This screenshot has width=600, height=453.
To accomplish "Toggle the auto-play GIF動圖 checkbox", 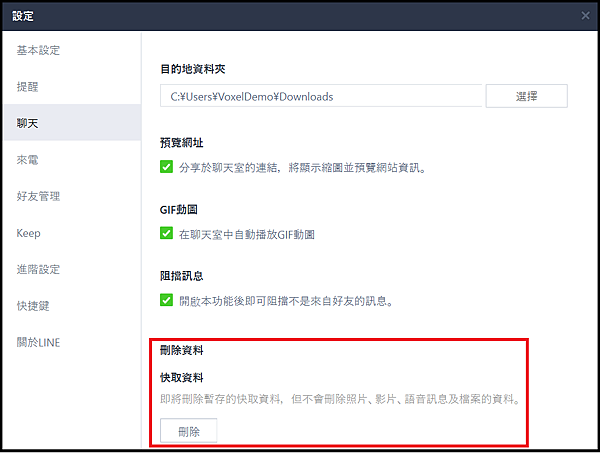I will tap(166, 233).
